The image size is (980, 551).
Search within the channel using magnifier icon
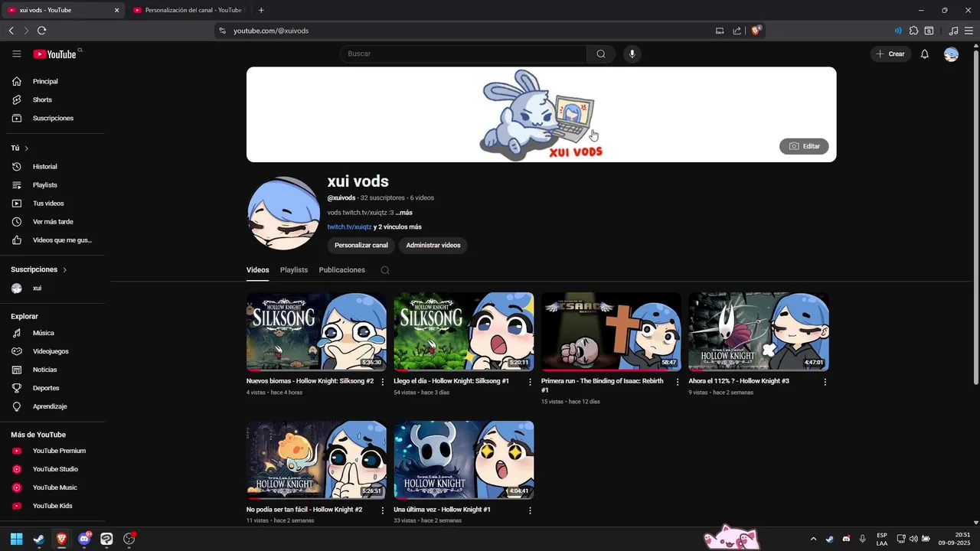click(x=385, y=270)
